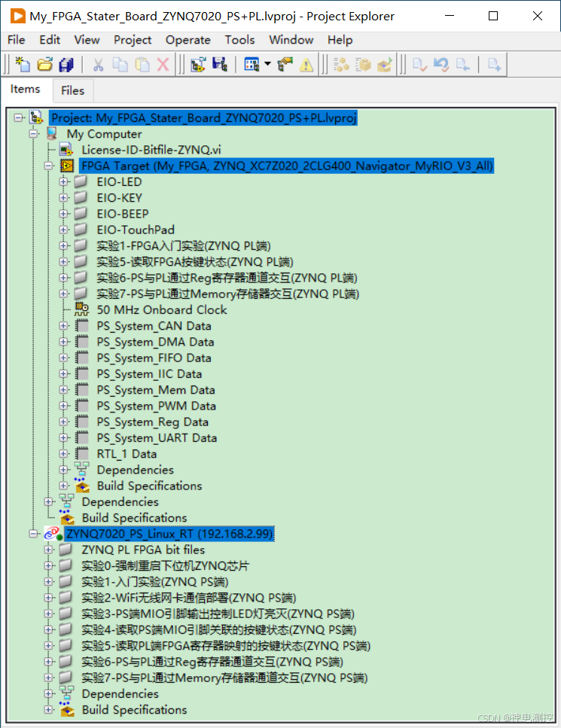The image size is (561, 728).
Task: Select 实验1-FPGA入门实验(ZYNQ PL端) folder
Action: [x=184, y=246]
